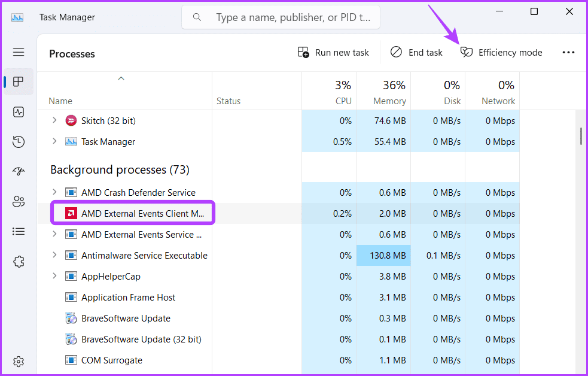
Task: Click the Application Frame Host icon
Action: pyautogui.click(x=71, y=297)
